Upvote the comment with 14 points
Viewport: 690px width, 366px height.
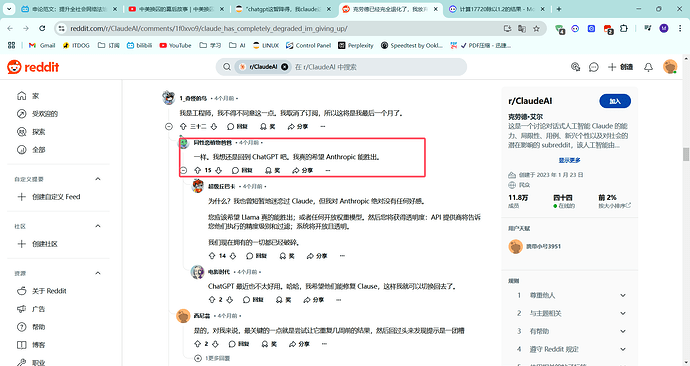click(212, 256)
